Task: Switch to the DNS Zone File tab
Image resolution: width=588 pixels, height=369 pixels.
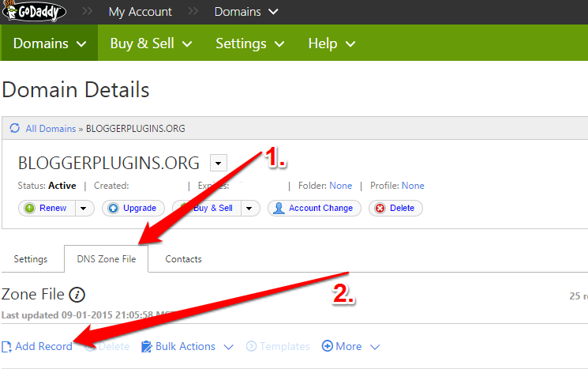Action: 106,258
